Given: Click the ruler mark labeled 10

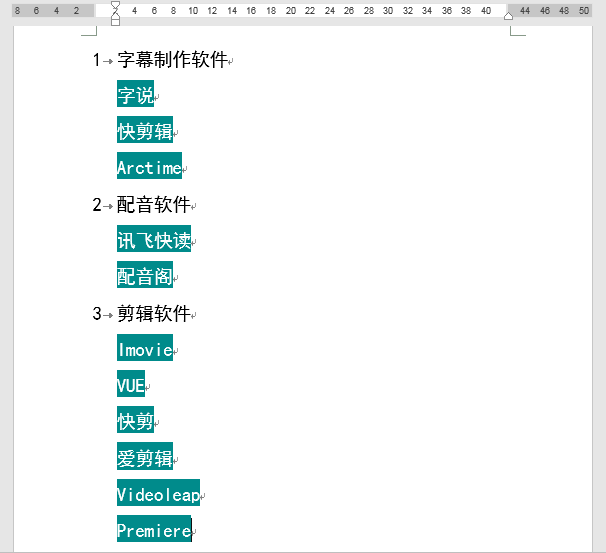Looking at the screenshot, I should tap(193, 11).
